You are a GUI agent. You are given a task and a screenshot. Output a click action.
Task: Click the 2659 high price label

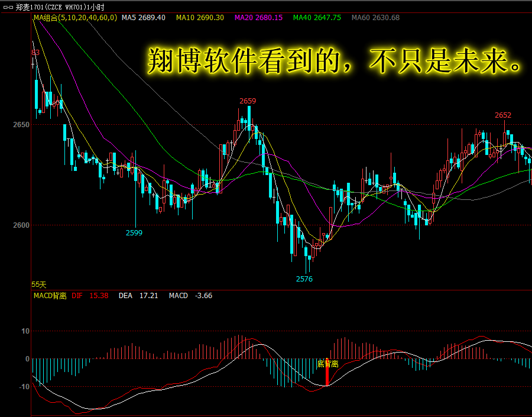248,101
